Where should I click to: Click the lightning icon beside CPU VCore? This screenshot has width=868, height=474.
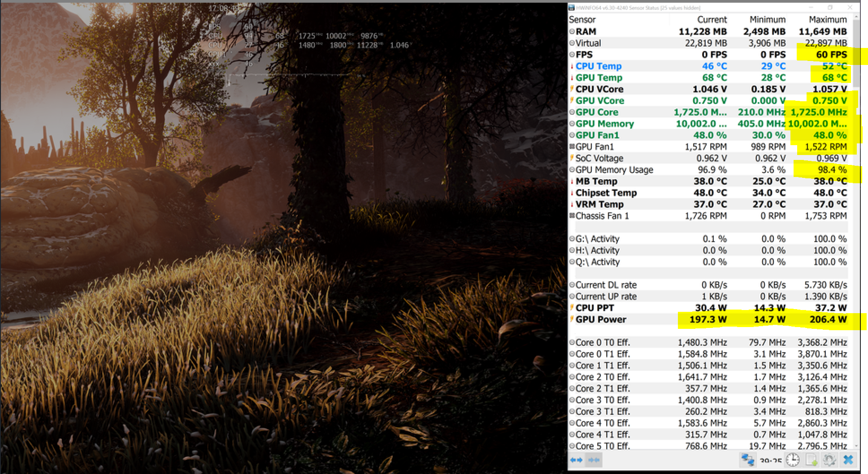click(x=572, y=89)
